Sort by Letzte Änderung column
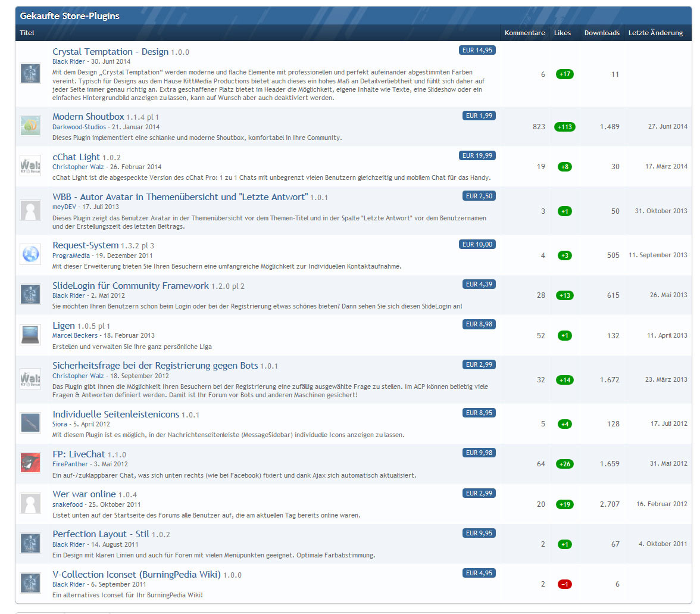 tap(655, 33)
